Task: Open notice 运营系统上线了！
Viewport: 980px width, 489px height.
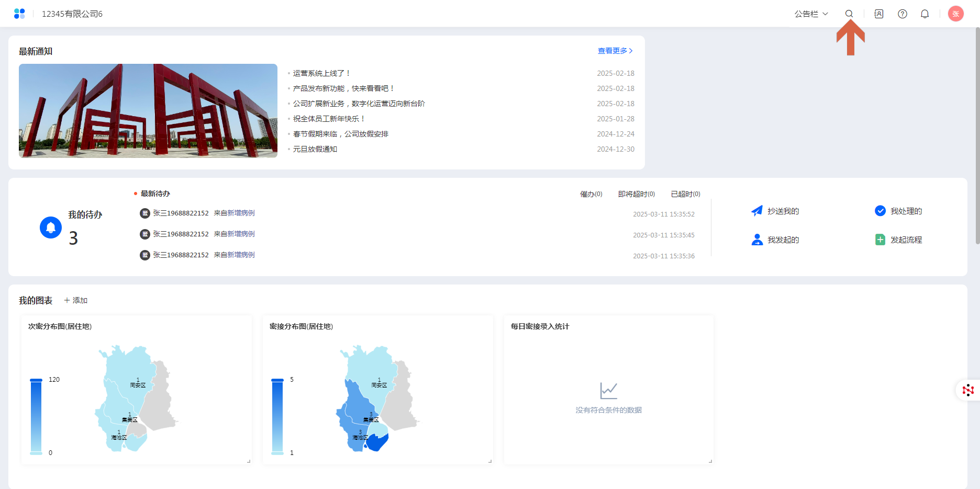Action: point(321,74)
